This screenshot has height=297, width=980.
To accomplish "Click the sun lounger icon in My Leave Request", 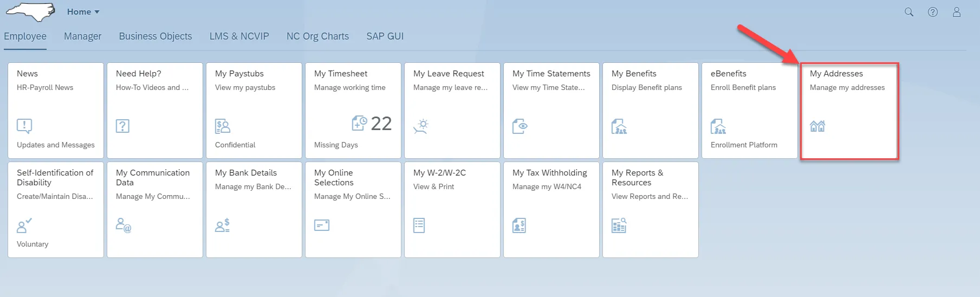I will [421, 126].
